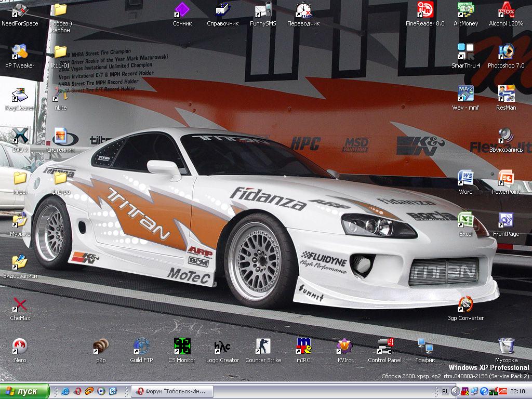
Task: Launch Word from the desktop
Action: [465, 183]
